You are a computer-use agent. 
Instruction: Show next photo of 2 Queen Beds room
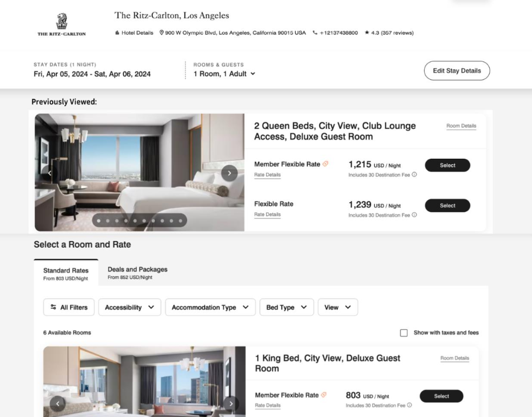click(229, 173)
